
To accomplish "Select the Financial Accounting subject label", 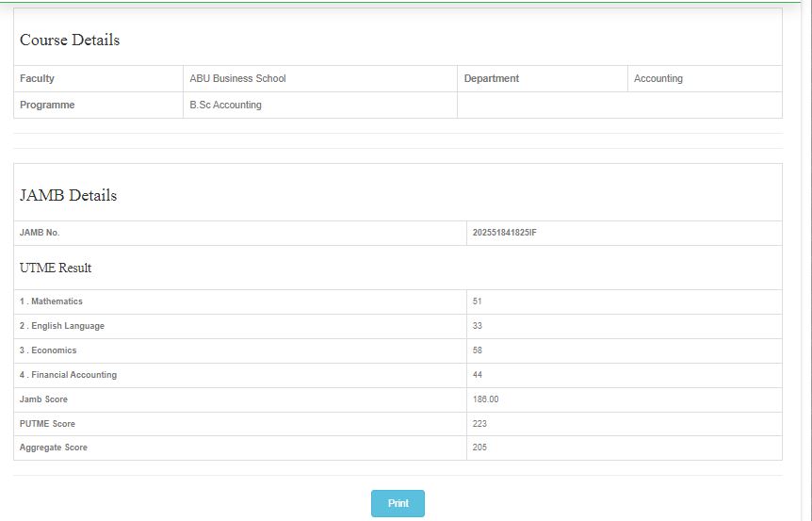I will click(x=69, y=375).
